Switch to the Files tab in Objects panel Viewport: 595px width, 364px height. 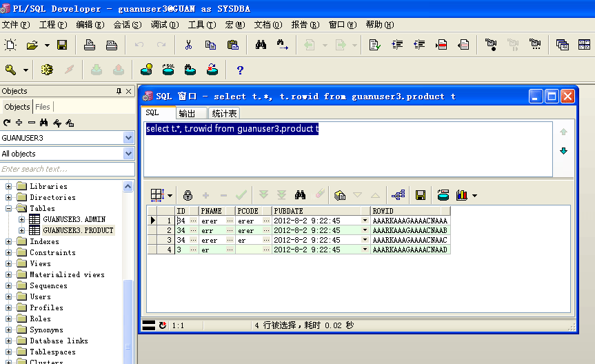[43, 107]
